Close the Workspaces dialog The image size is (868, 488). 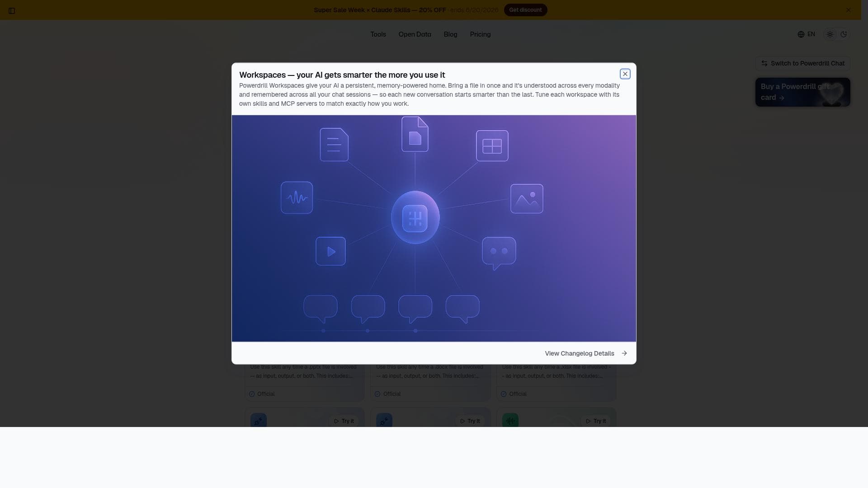[625, 74]
